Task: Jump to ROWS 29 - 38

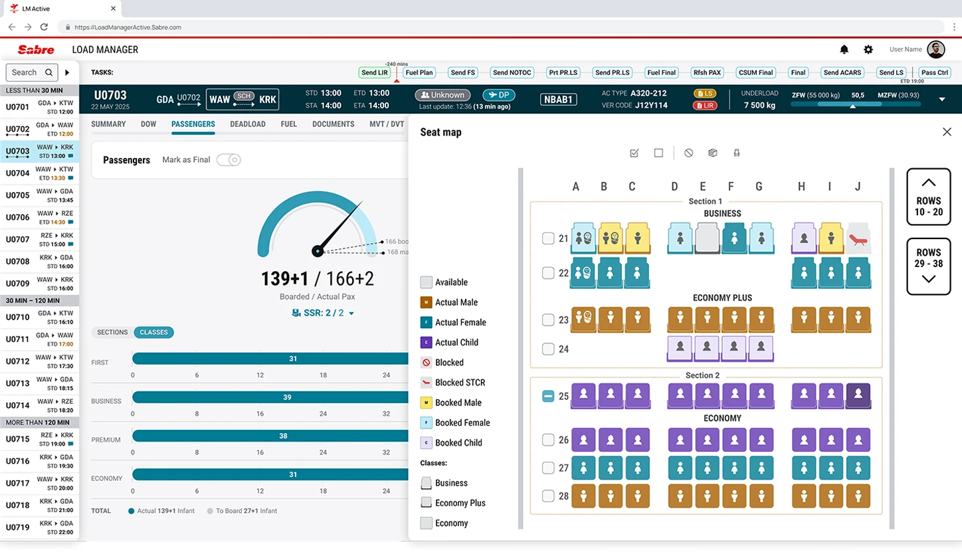Action: coord(928,266)
